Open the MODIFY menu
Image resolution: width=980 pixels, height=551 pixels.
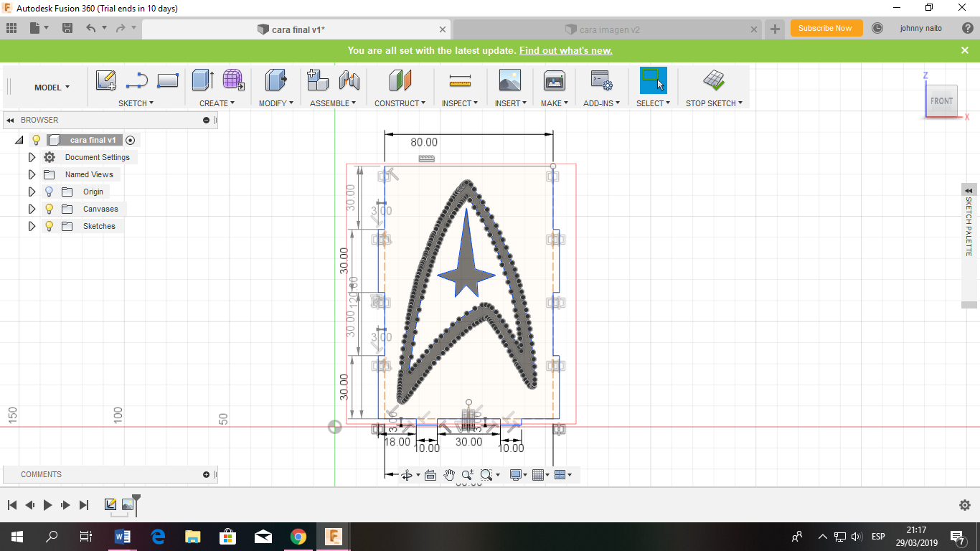click(x=276, y=103)
